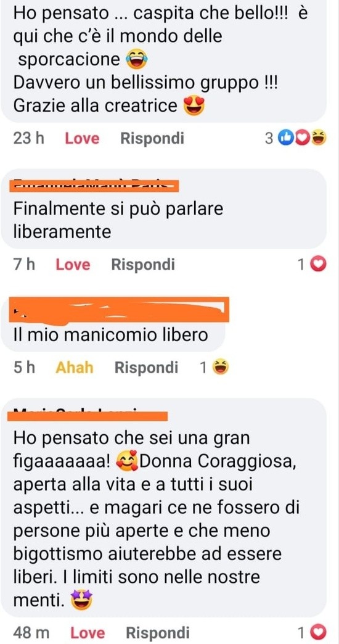
Task: Open heart reaction on the 48 m comment
Action: click(318, 632)
